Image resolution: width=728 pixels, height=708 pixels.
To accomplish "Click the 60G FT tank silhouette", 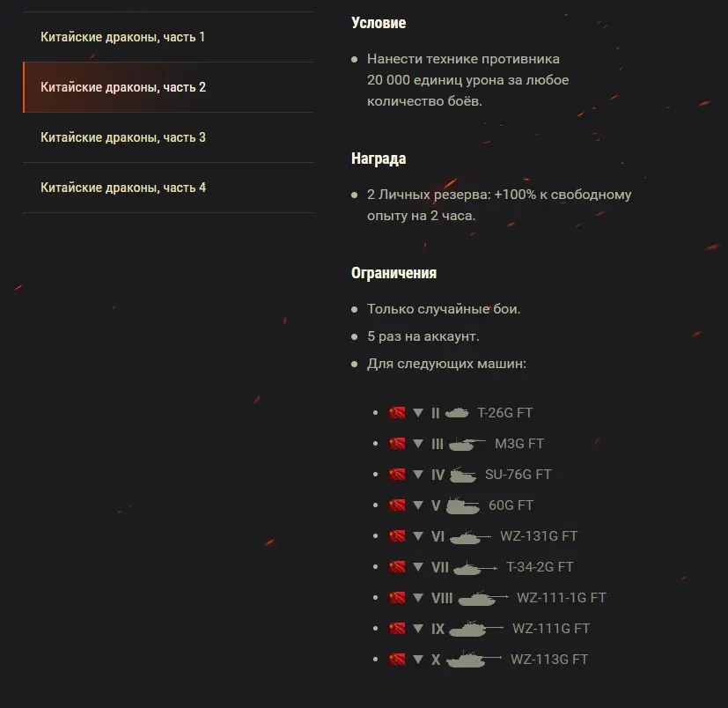I will (462, 505).
